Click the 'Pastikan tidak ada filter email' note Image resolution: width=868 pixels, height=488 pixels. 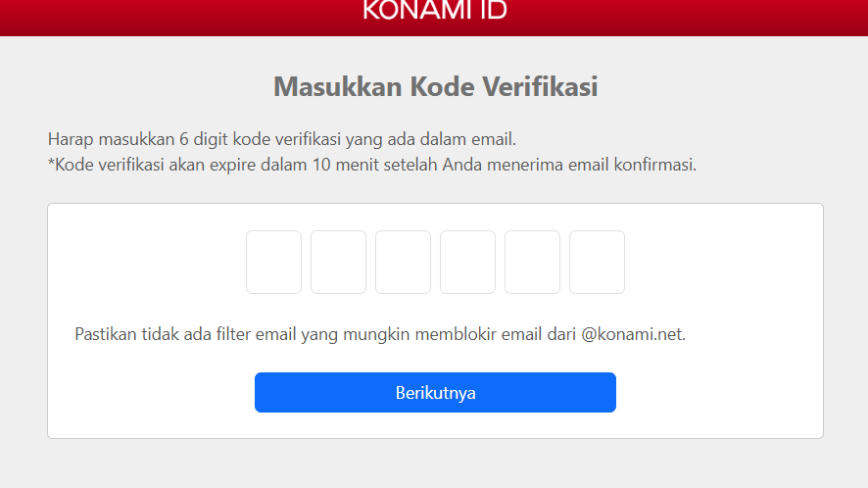click(x=380, y=334)
